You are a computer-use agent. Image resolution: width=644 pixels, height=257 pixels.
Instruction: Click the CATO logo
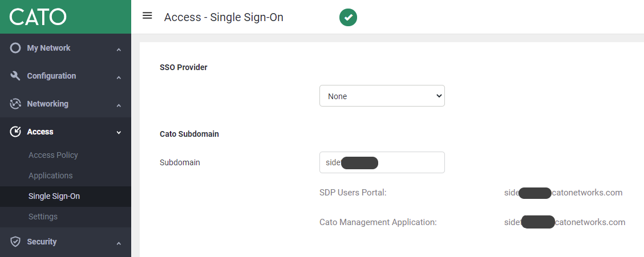click(x=38, y=17)
